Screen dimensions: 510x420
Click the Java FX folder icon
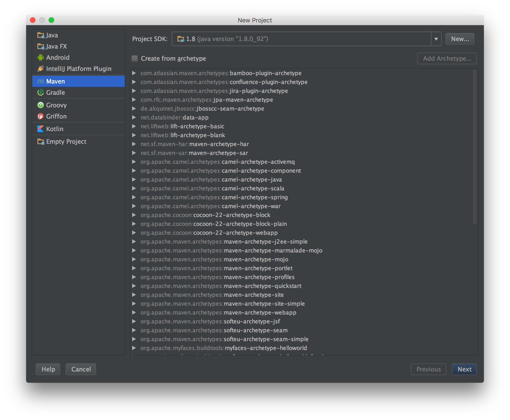(x=40, y=46)
